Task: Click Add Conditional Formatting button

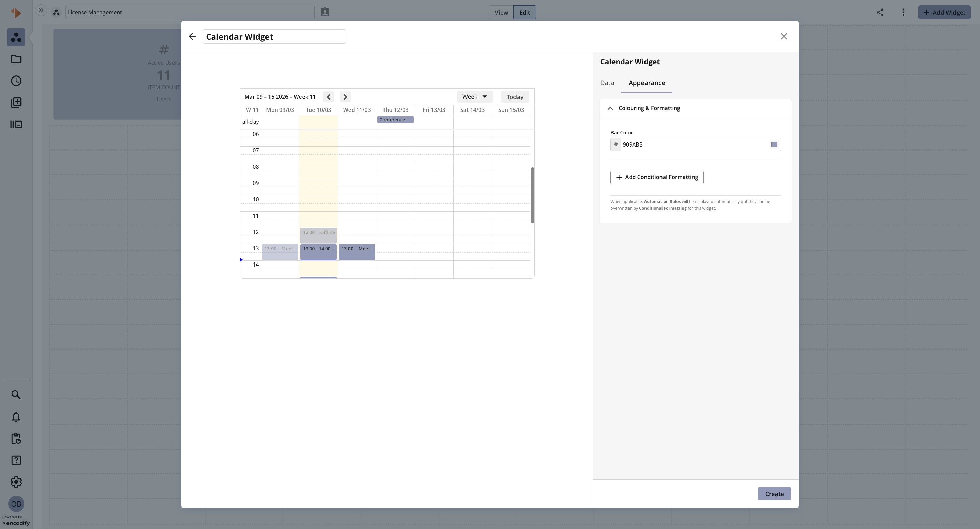Action: [x=657, y=177]
